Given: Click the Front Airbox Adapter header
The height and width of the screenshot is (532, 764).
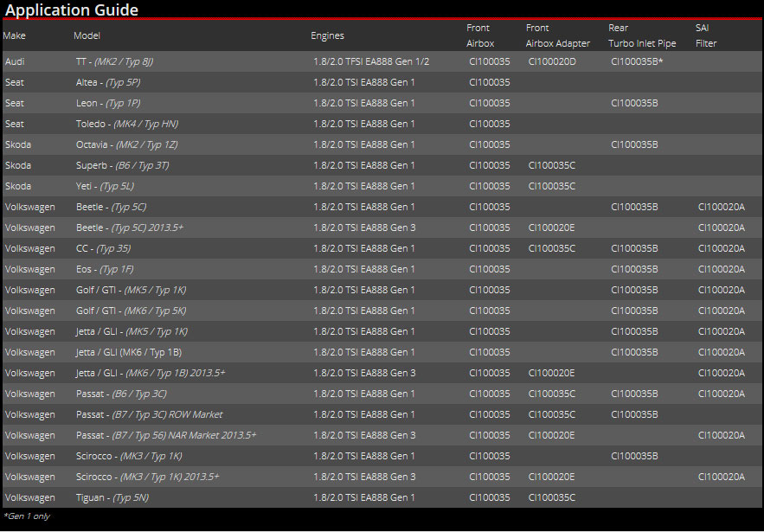Looking at the screenshot, I should coord(558,35).
